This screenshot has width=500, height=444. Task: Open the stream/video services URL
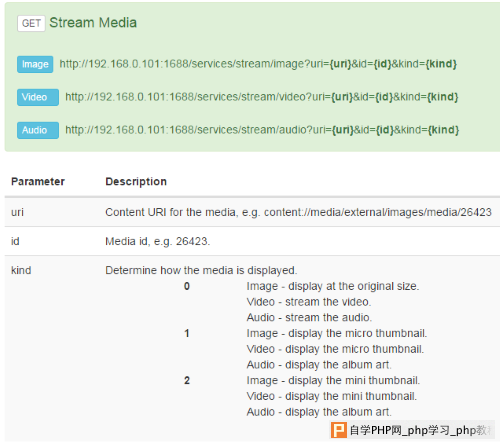(262, 97)
